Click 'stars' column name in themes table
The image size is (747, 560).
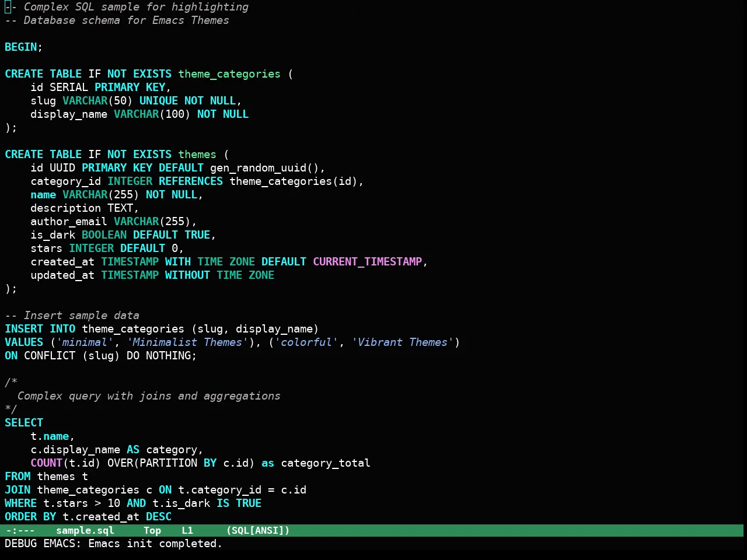click(47, 249)
